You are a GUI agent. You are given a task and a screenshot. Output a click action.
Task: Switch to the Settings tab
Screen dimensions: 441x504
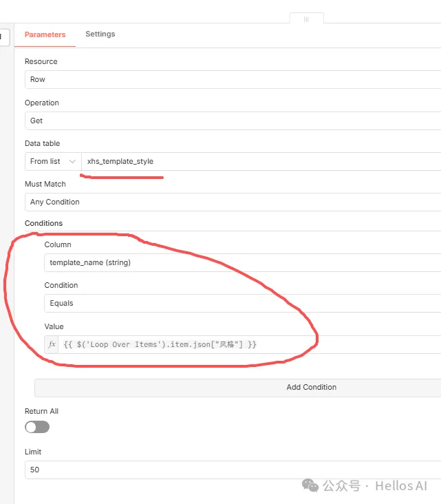coord(100,34)
